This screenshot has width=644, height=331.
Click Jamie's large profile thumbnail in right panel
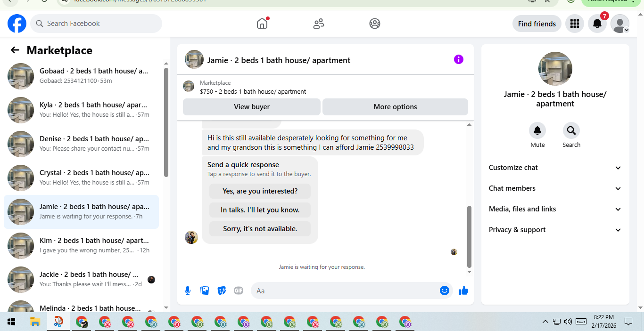tap(555, 69)
